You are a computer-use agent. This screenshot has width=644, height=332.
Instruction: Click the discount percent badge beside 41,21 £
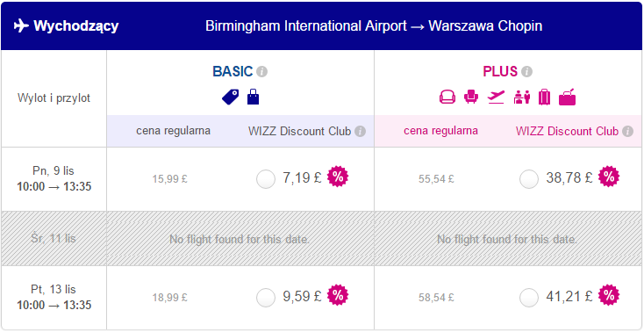(609, 295)
